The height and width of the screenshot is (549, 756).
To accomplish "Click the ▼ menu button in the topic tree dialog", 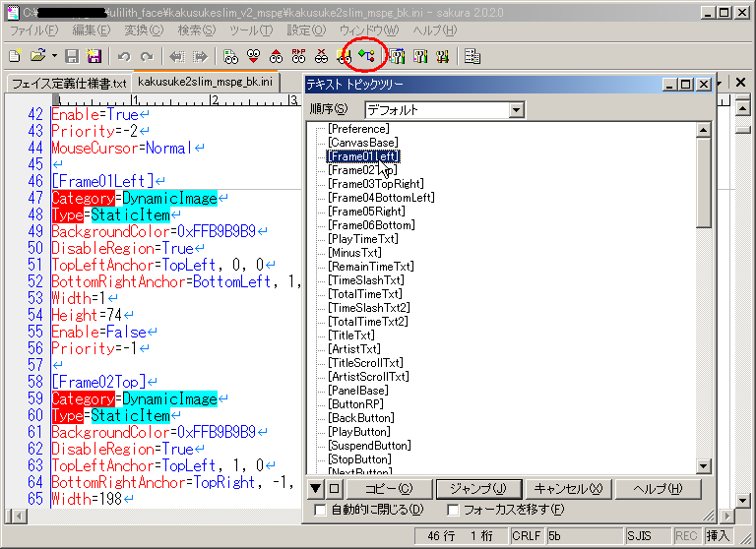I will pos(316,489).
